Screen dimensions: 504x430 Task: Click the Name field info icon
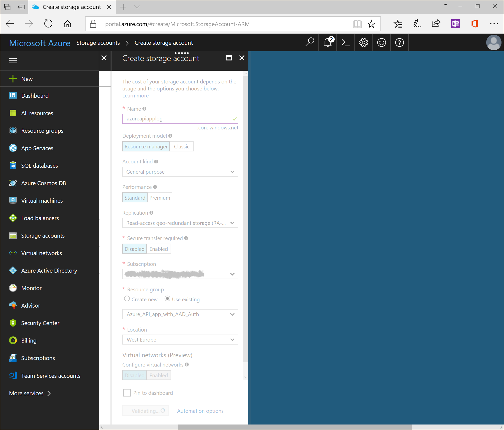[144, 109]
